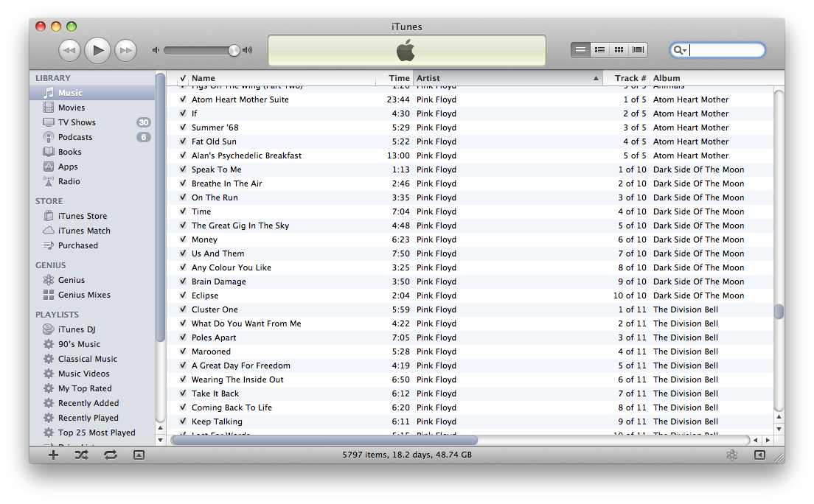The width and height of the screenshot is (814, 504).
Task: Click horizontal scrollbar right arrow
Action: pyautogui.click(x=768, y=440)
